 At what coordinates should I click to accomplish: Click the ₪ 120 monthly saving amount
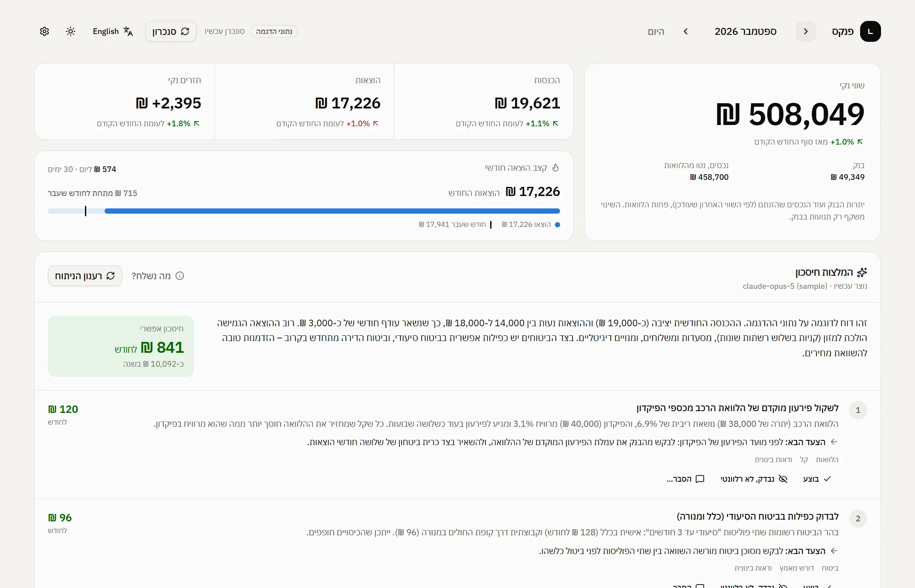click(63, 409)
